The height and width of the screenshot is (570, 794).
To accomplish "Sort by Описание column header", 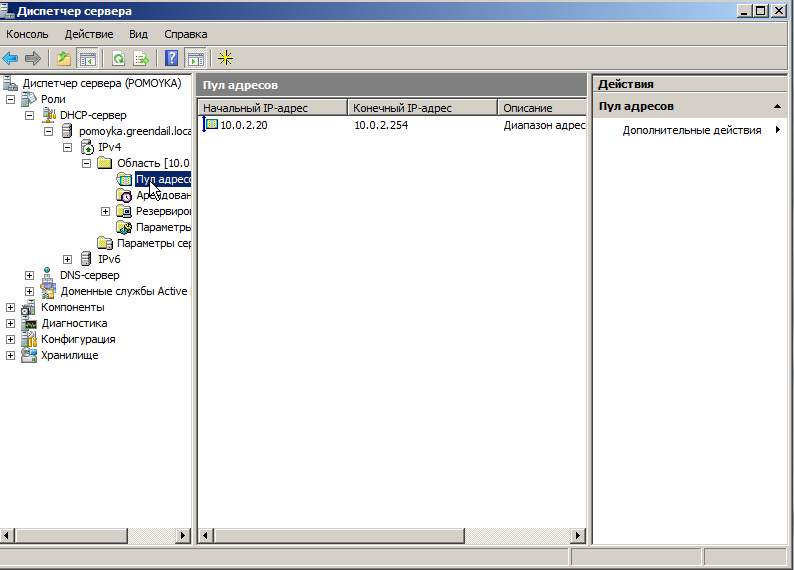I will point(542,108).
